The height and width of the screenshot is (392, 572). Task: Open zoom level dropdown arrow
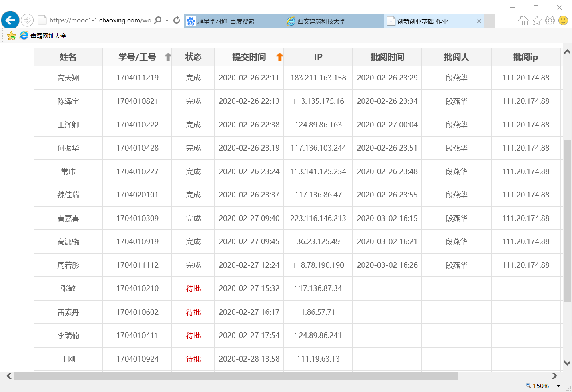point(558,386)
